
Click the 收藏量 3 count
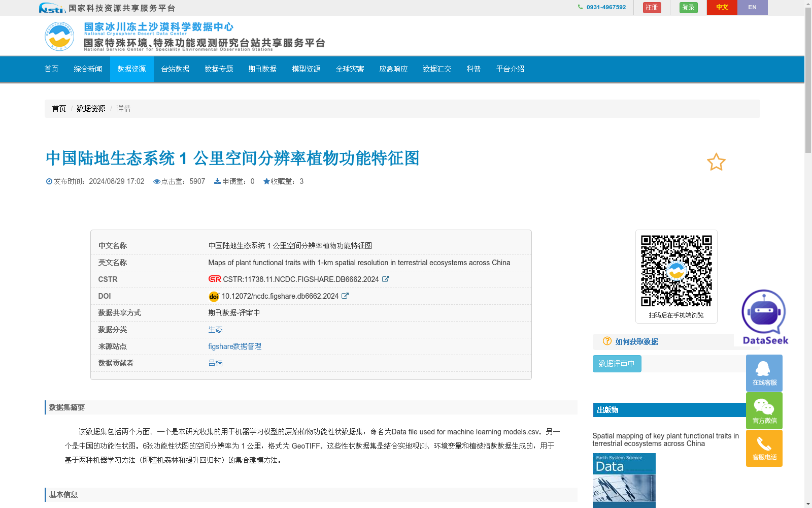[x=283, y=181]
